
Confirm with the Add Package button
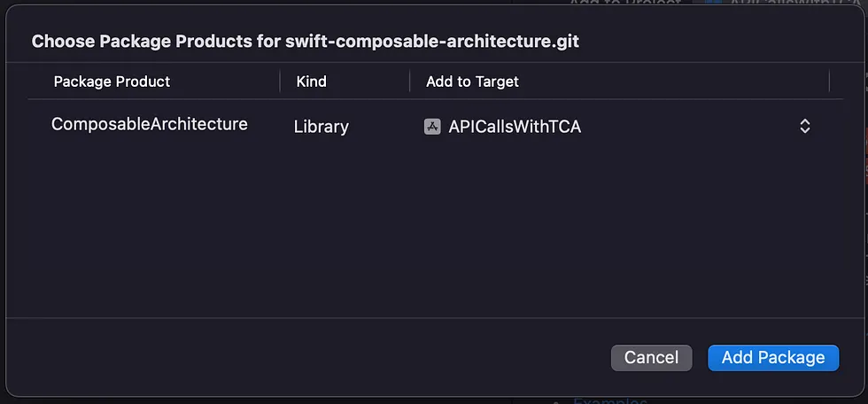[773, 358]
